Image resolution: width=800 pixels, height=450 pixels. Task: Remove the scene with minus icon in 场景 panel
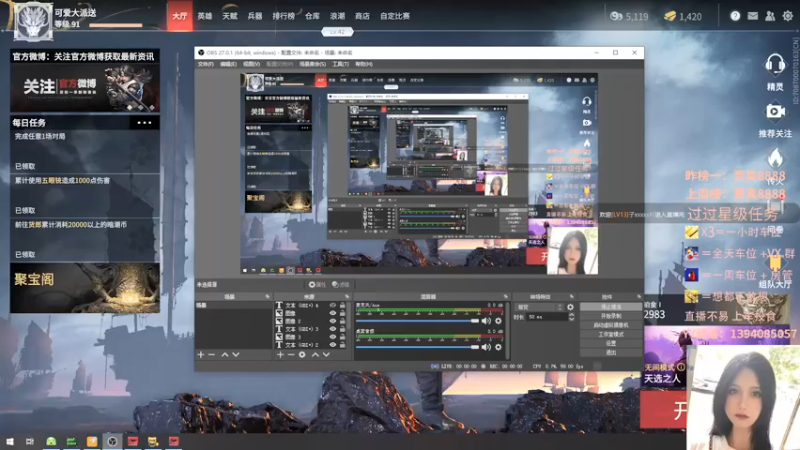point(212,355)
